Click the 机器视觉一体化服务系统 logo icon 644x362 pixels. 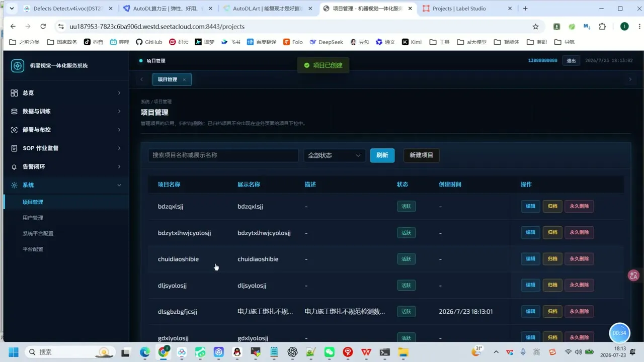[x=18, y=65]
